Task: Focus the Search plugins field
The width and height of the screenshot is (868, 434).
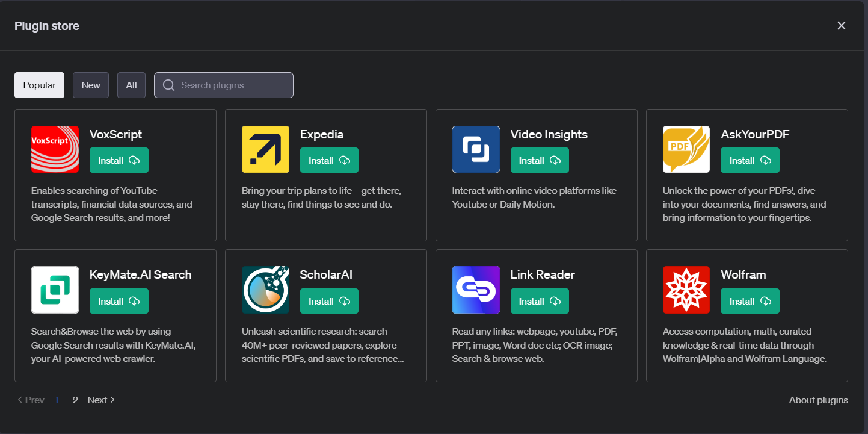Action: [x=224, y=85]
